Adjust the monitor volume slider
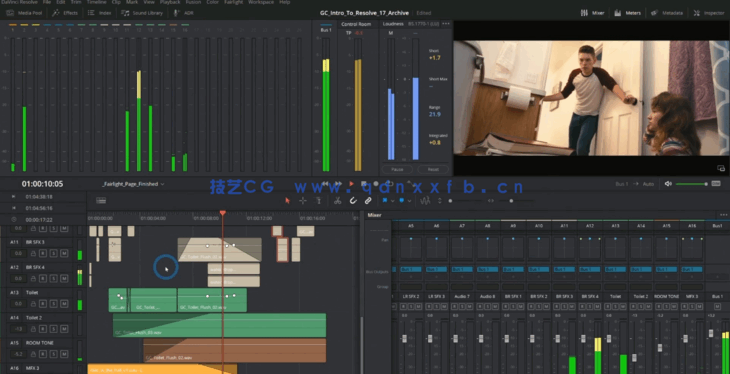 click(692, 184)
